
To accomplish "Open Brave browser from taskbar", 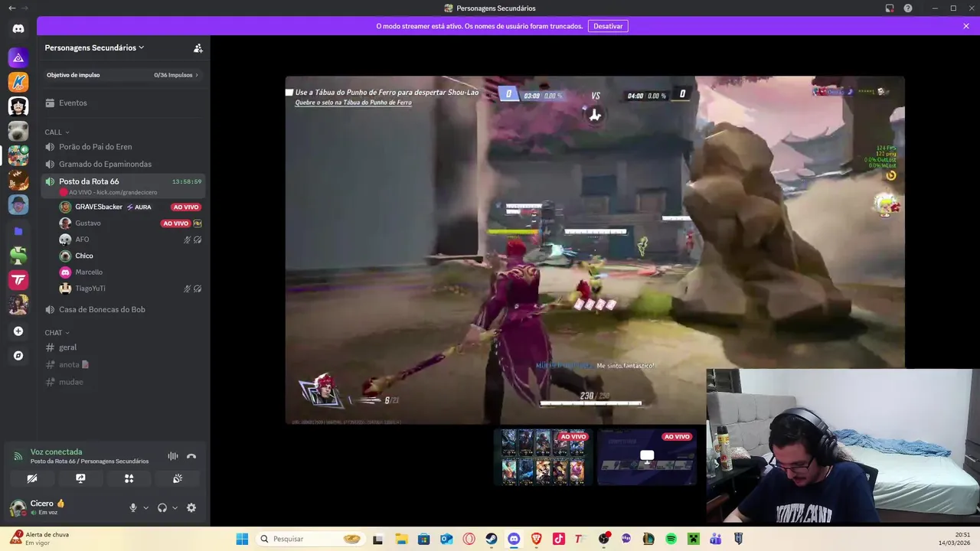I will [x=536, y=539].
